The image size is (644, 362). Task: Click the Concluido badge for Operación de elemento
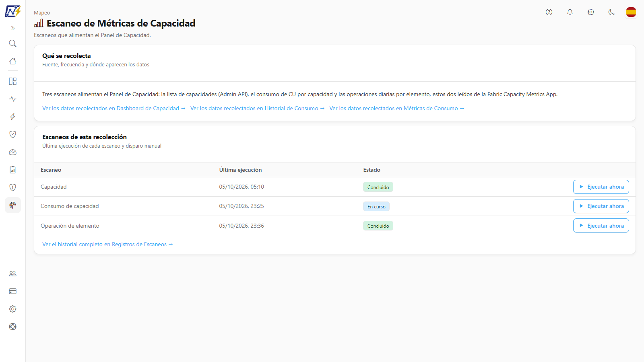coord(378,226)
